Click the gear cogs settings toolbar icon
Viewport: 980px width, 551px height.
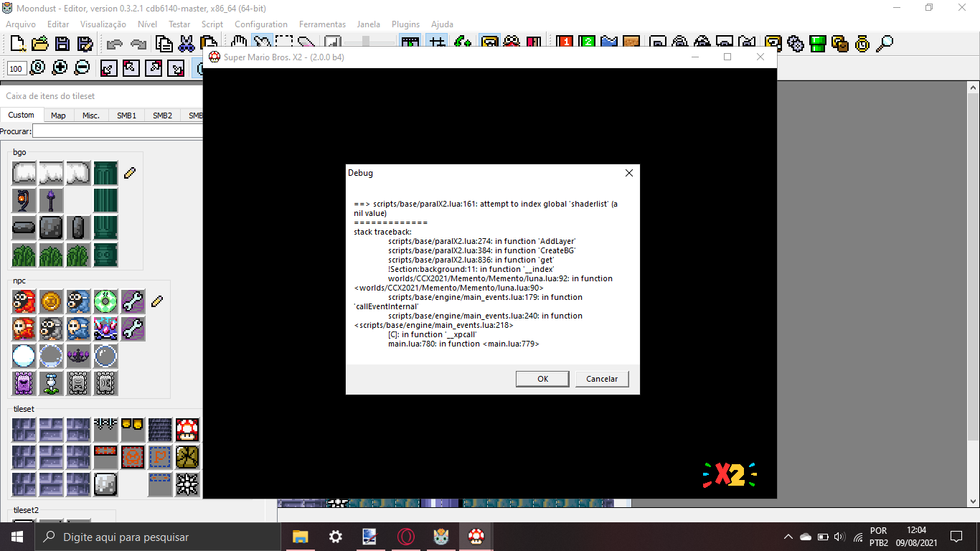tap(796, 43)
